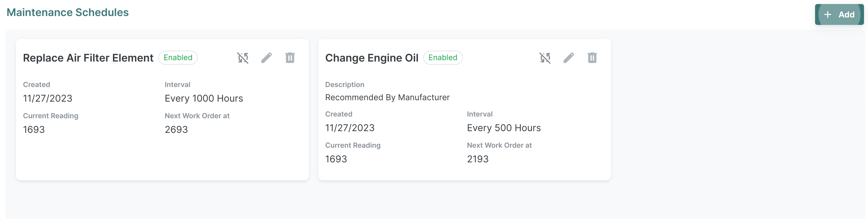
Task: Click the Every 1000 Hours interval value
Action: click(x=204, y=98)
